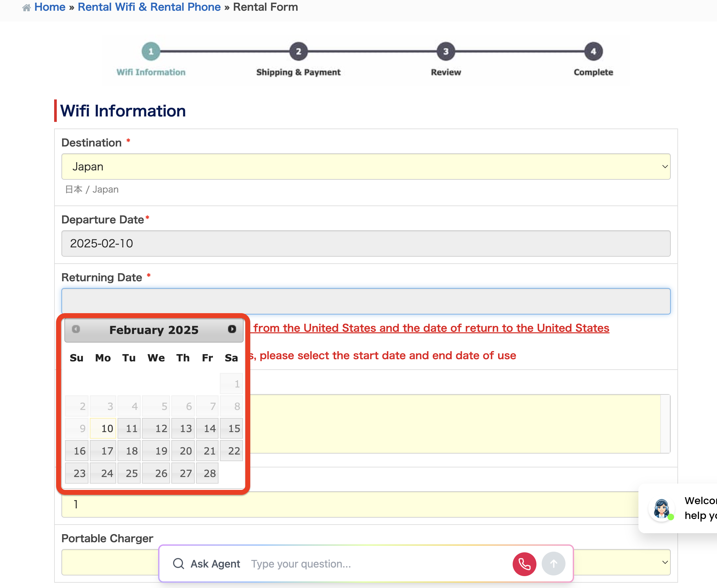Click step 3 Review circle
The height and width of the screenshot is (588, 717).
446,52
